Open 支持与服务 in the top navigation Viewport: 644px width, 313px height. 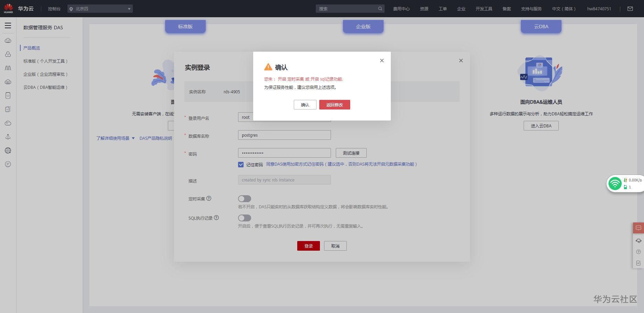pyautogui.click(x=532, y=9)
